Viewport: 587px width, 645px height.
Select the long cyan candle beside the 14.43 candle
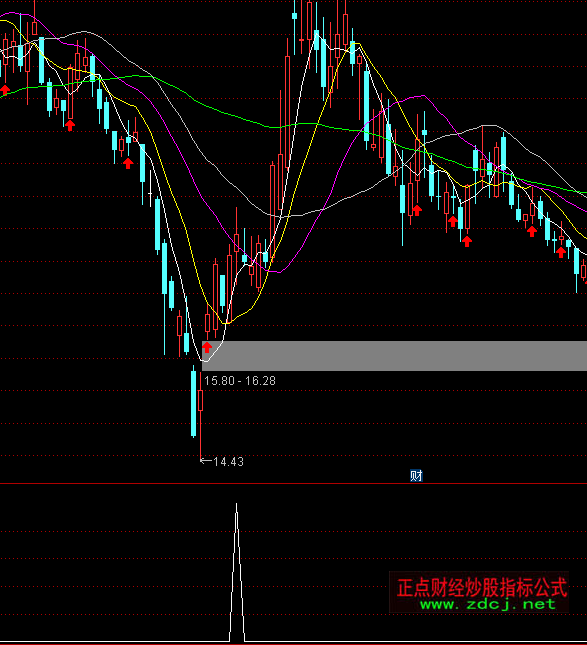tap(193, 402)
